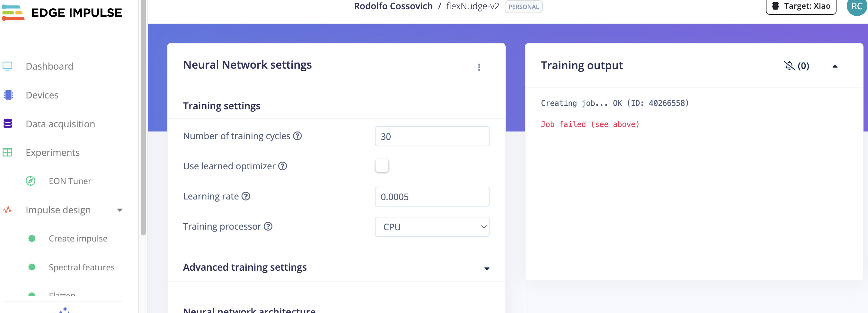Click the Experiments table icon
The width and height of the screenshot is (868, 313).
pyautogui.click(x=7, y=152)
